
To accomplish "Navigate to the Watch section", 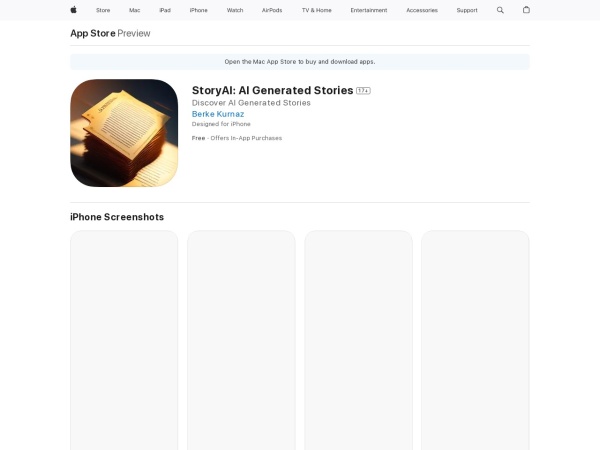I will tap(235, 10).
